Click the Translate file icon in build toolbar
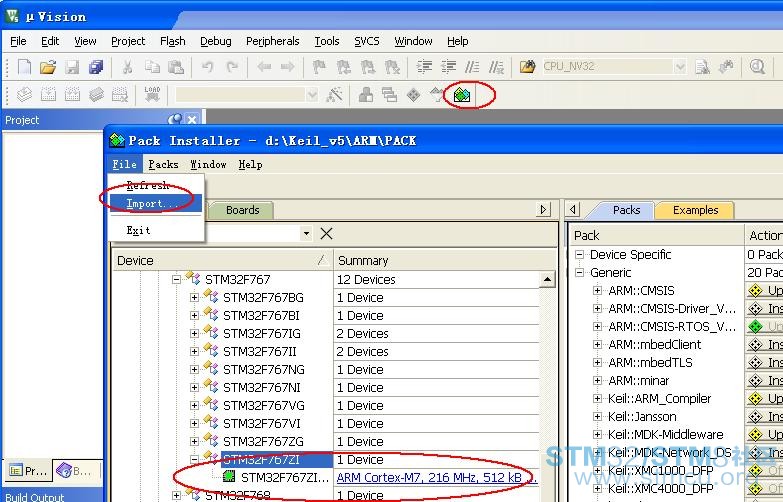Viewport: 783px width, 502px height. (24, 94)
